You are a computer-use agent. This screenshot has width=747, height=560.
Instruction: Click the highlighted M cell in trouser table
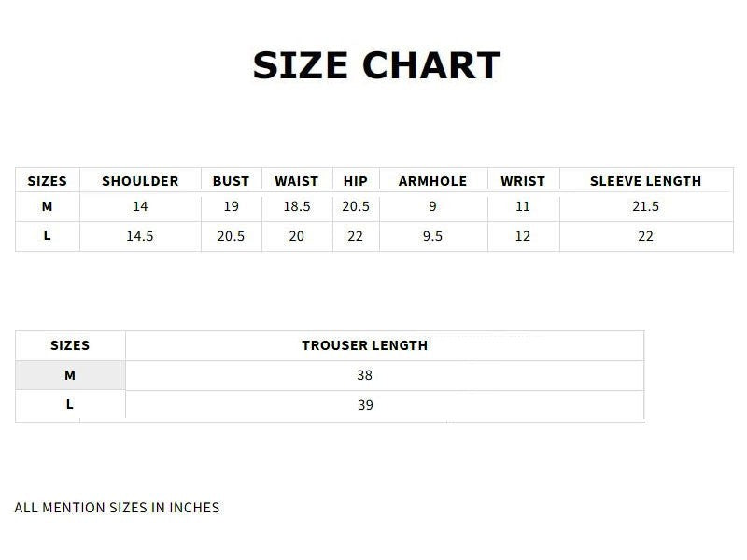point(70,375)
